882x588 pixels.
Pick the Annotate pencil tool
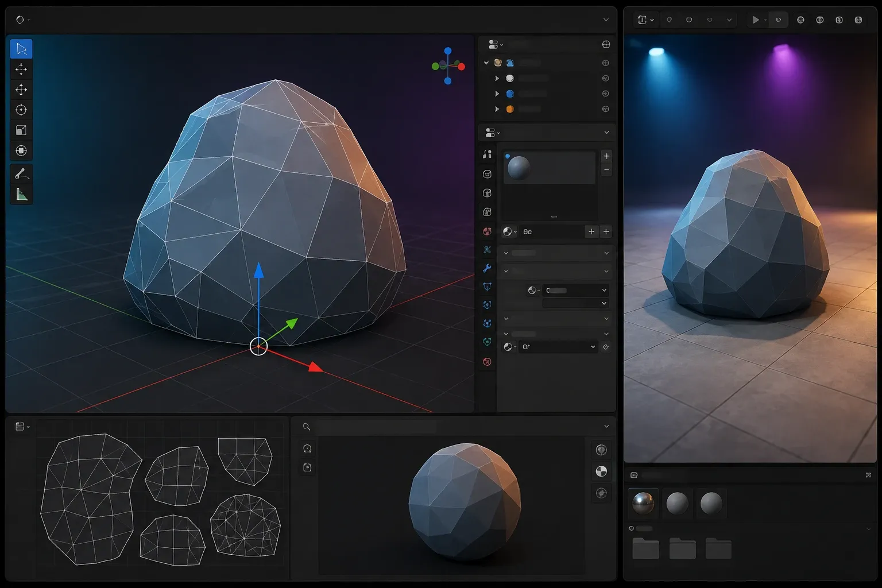pyautogui.click(x=21, y=173)
